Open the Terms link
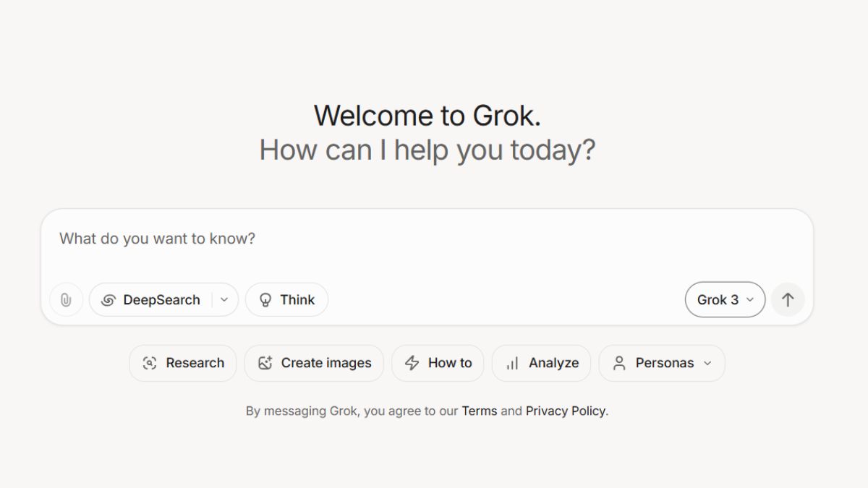Viewport: 868px width, 488px height. (479, 411)
